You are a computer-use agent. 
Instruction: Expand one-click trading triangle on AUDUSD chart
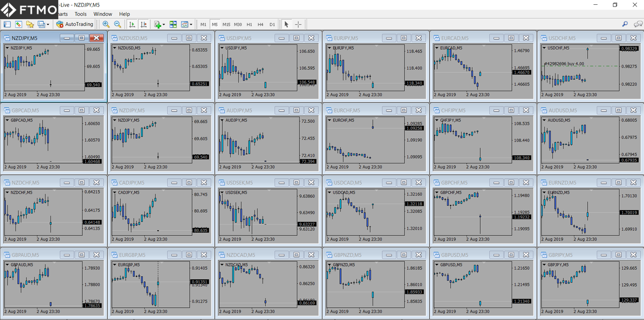(x=544, y=120)
